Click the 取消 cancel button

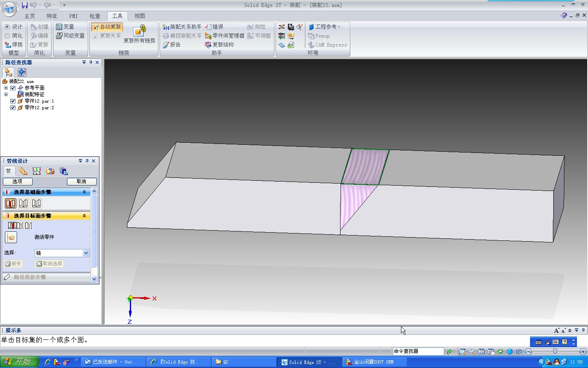pyautogui.click(x=82, y=182)
